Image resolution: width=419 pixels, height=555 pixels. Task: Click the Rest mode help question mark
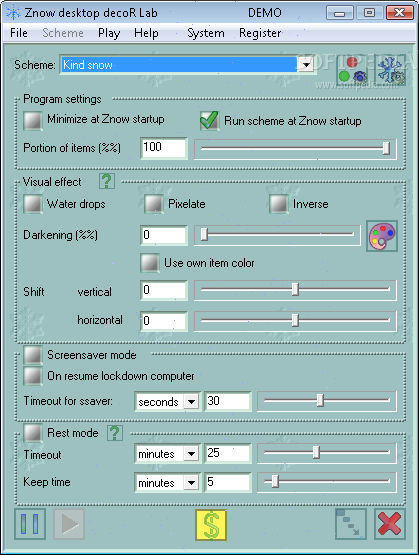115,433
